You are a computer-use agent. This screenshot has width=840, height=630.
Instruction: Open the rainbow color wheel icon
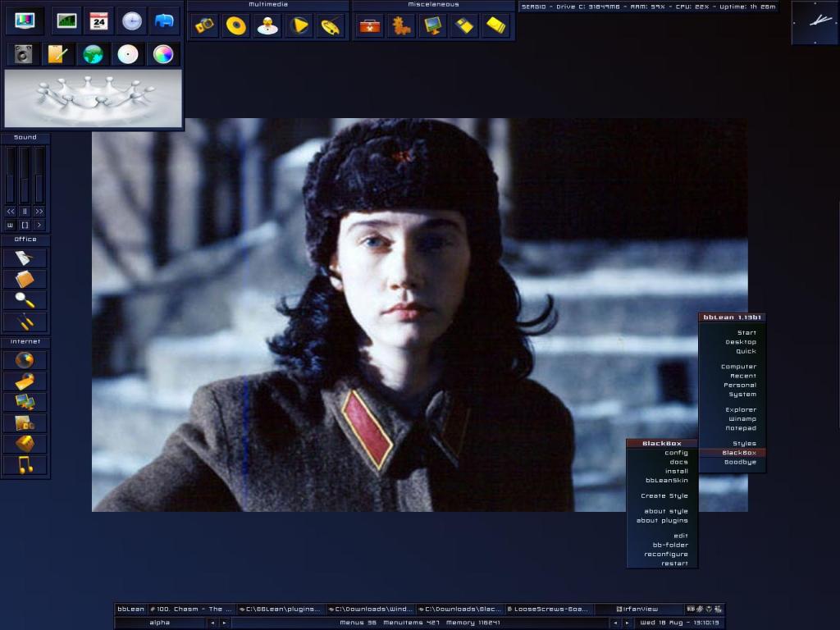[x=163, y=54]
